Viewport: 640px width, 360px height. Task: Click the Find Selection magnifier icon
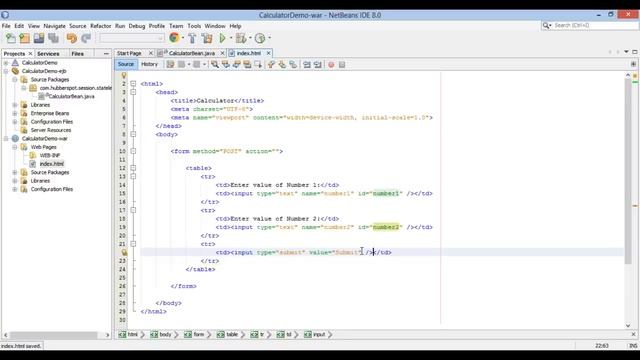tap(215, 64)
